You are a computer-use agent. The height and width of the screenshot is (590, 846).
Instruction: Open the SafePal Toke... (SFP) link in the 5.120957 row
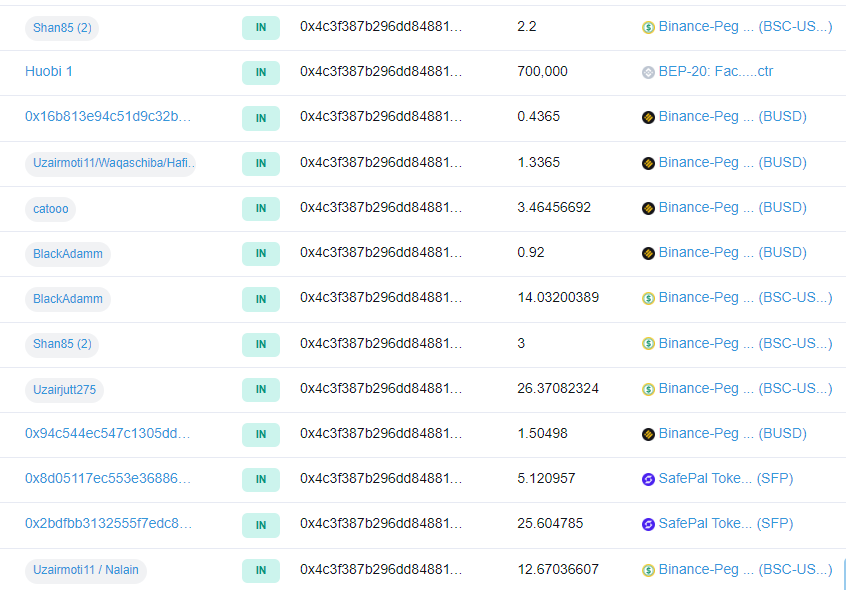pyautogui.click(x=726, y=478)
